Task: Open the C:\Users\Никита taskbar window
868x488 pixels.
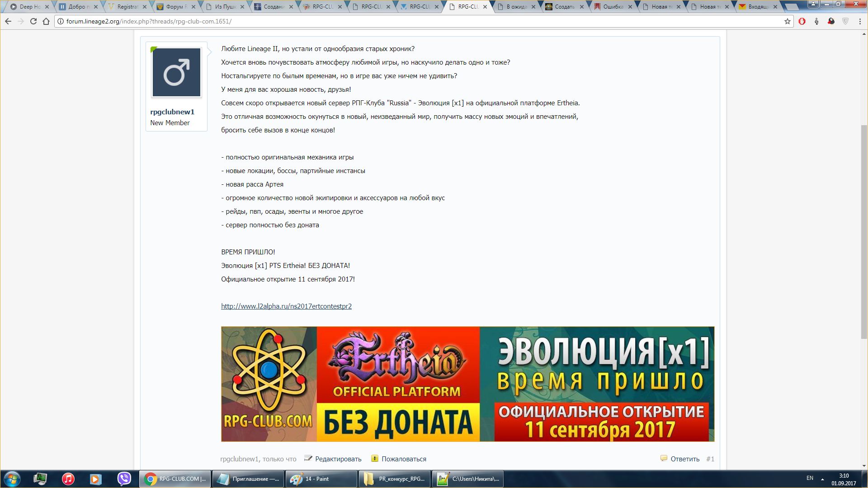Action: pos(468,479)
